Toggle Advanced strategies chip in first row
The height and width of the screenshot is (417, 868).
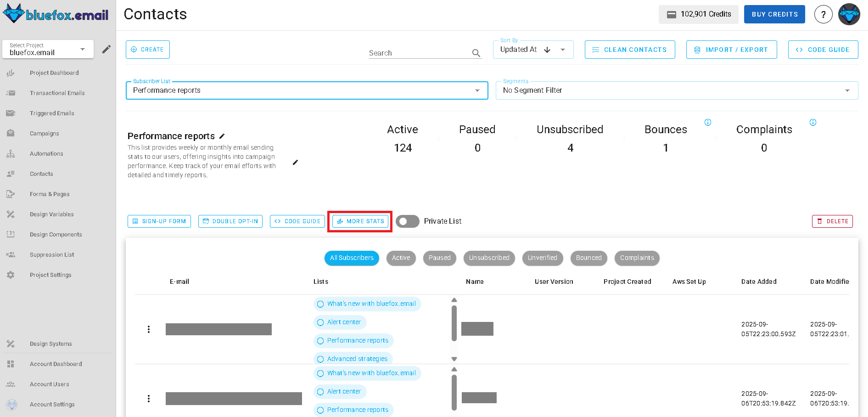pyautogui.click(x=353, y=359)
